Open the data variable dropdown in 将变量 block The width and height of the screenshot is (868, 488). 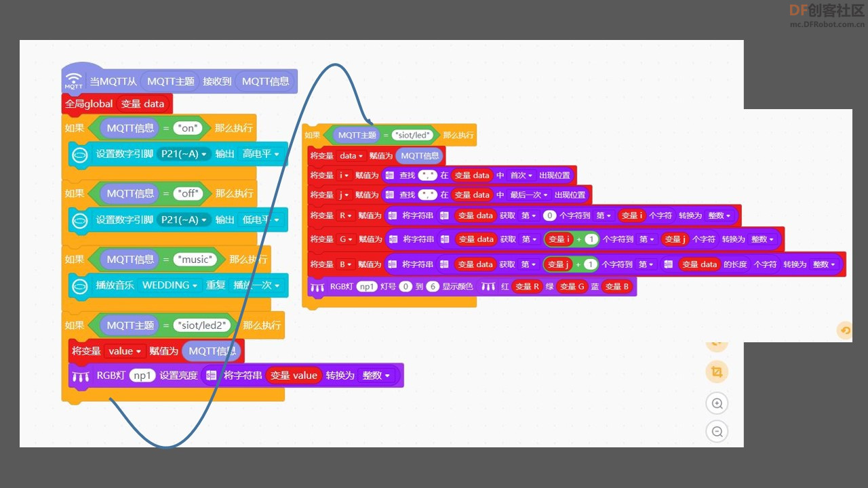tap(351, 156)
